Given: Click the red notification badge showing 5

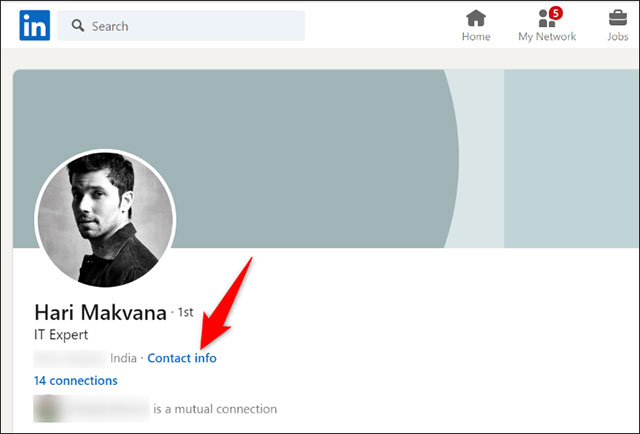Looking at the screenshot, I should (x=556, y=12).
